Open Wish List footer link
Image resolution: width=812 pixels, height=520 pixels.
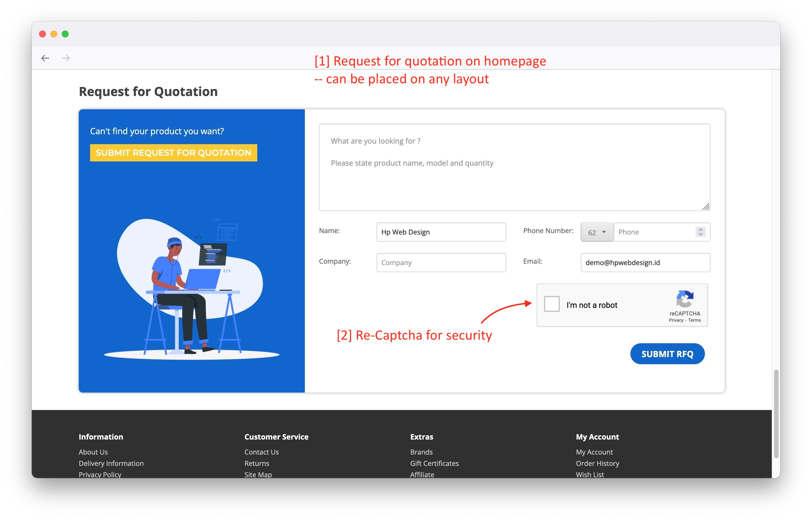click(590, 474)
